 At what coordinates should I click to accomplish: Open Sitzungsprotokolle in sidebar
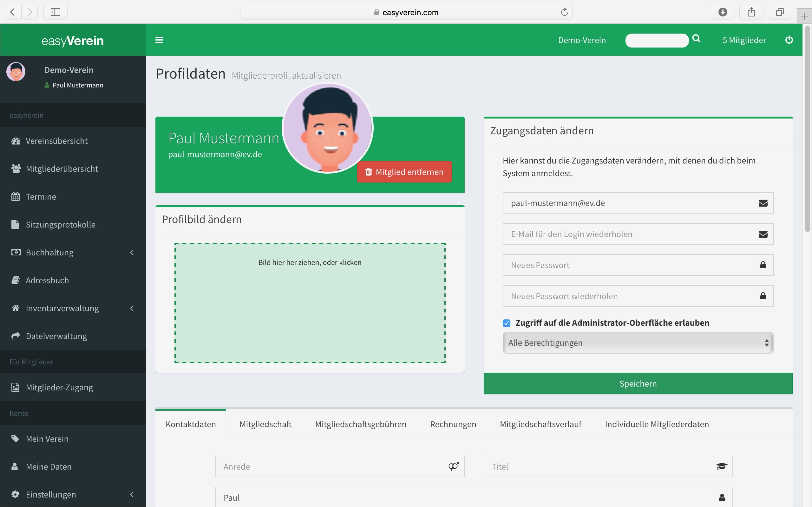tap(60, 224)
